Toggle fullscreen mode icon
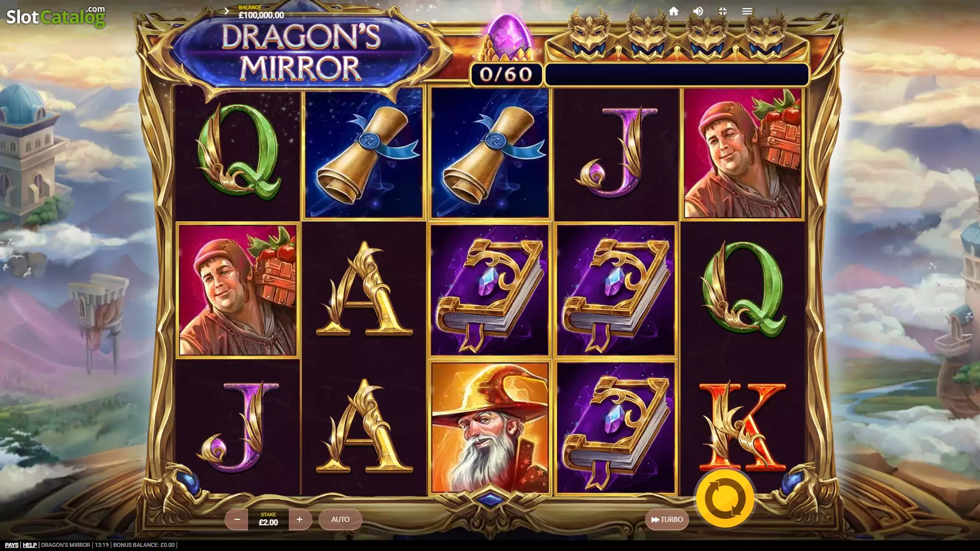980x551 pixels. 722,11
